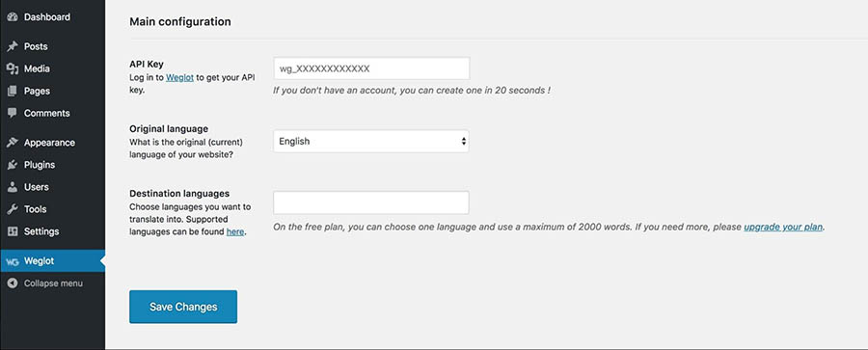Open the upgrade your plan link
Image resolution: width=868 pixels, height=350 pixels.
click(783, 227)
